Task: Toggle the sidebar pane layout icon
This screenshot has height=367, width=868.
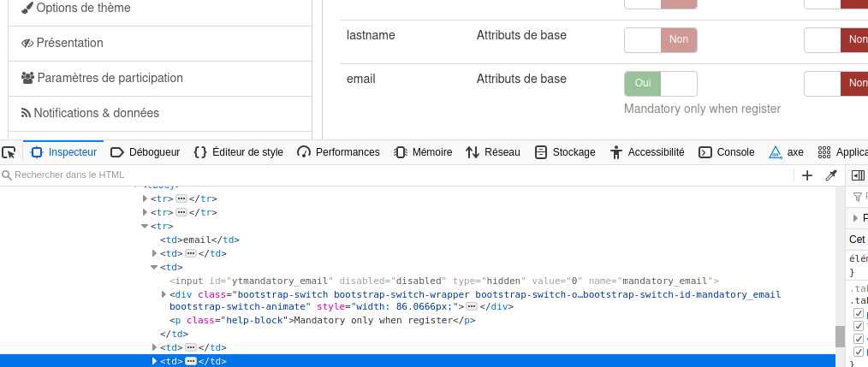Action: (858, 175)
